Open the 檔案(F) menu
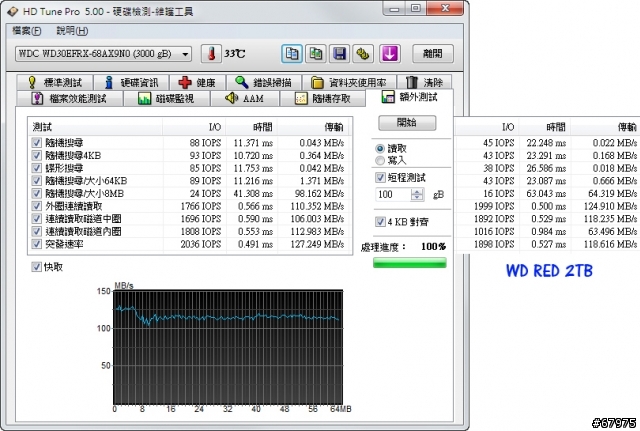 tap(27, 31)
